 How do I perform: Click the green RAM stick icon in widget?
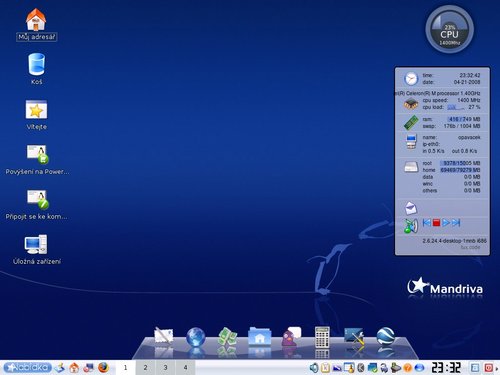411,122
